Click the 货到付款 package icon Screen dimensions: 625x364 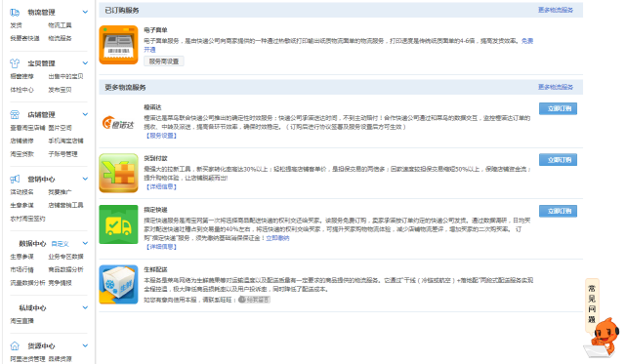coord(118,173)
